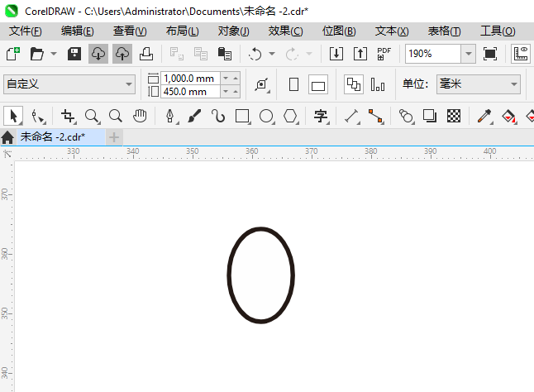
Task: Select the Connector tool
Action: pos(375,116)
